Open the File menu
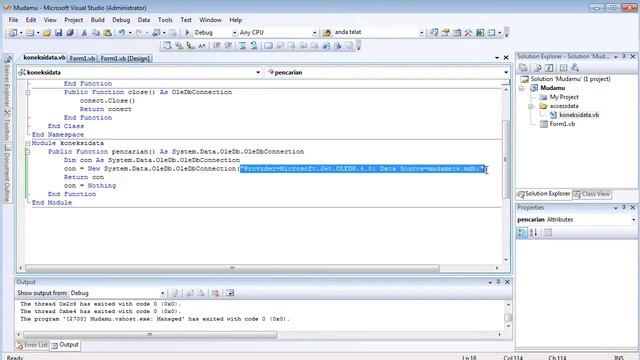The width and height of the screenshot is (640, 360). coord(13,20)
